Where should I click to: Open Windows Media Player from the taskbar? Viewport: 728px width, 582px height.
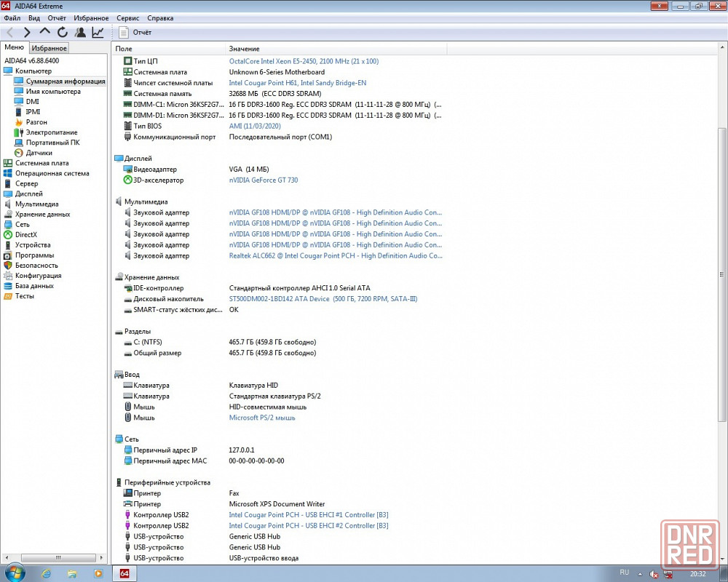click(x=98, y=574)
